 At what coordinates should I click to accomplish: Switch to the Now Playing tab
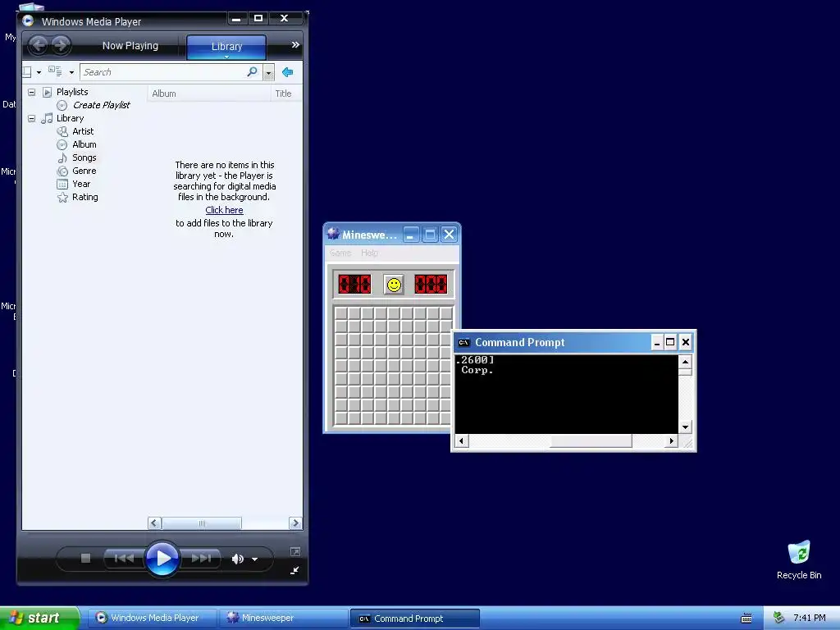(x=130, y=46)
